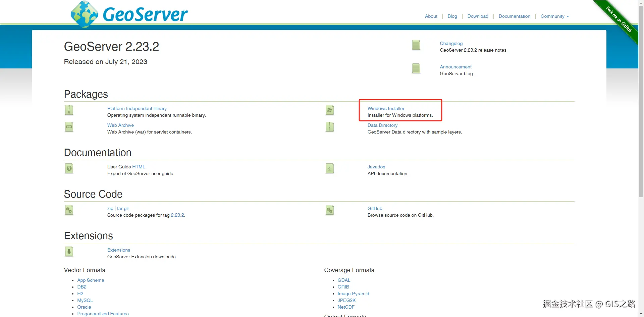Click the scrollbar down arrow
The width and height of the screenshot is (644, 317).
(x=641, y=314)
